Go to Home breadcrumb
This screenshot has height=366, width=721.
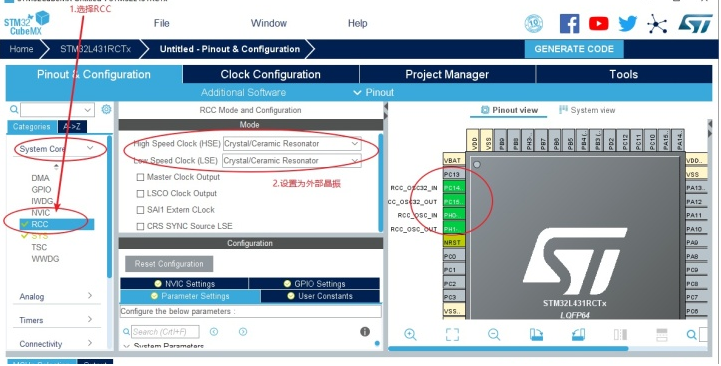coord(21,49)
